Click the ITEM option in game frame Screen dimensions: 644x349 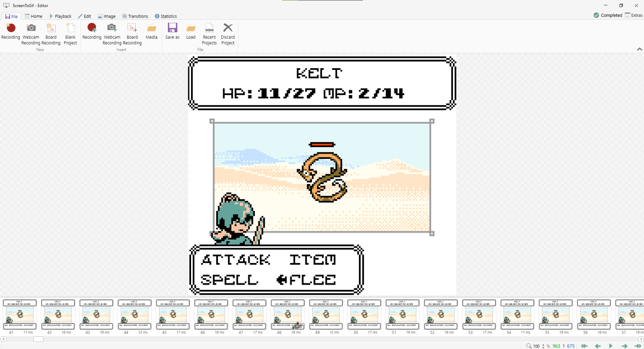coord(312,260)
